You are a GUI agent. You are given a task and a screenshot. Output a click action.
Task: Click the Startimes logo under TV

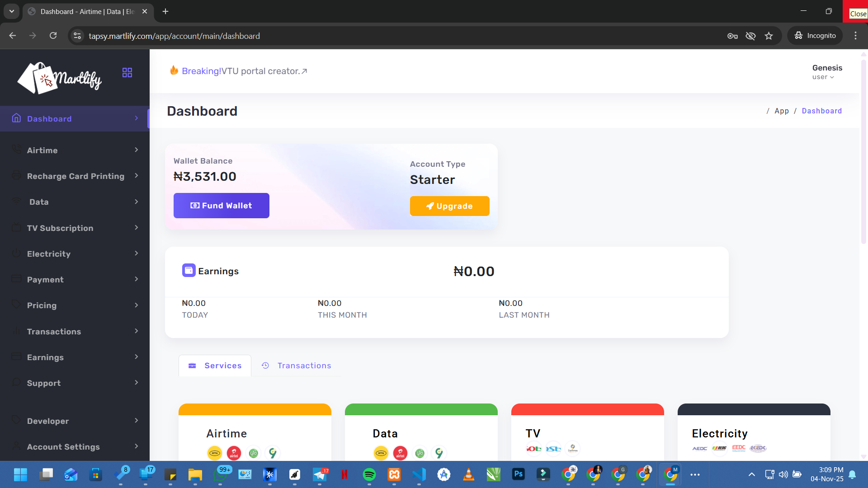(573, 449)
